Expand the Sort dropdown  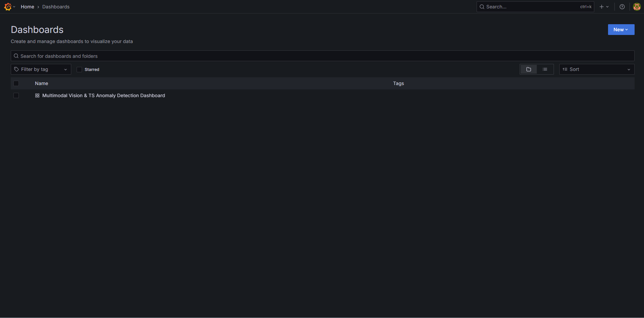[x=597, y=69]
